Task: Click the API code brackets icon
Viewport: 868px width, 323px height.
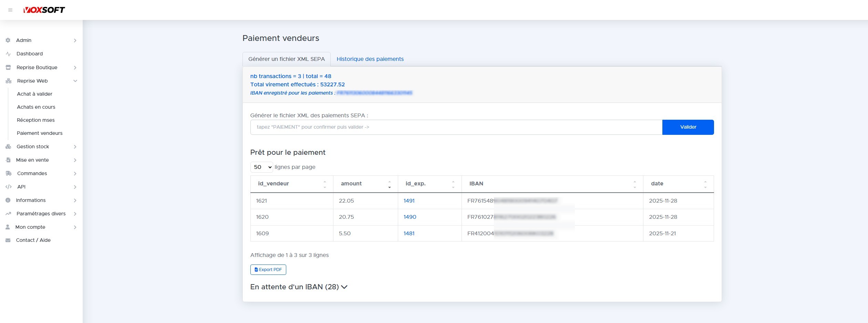Action: (8, 187)
